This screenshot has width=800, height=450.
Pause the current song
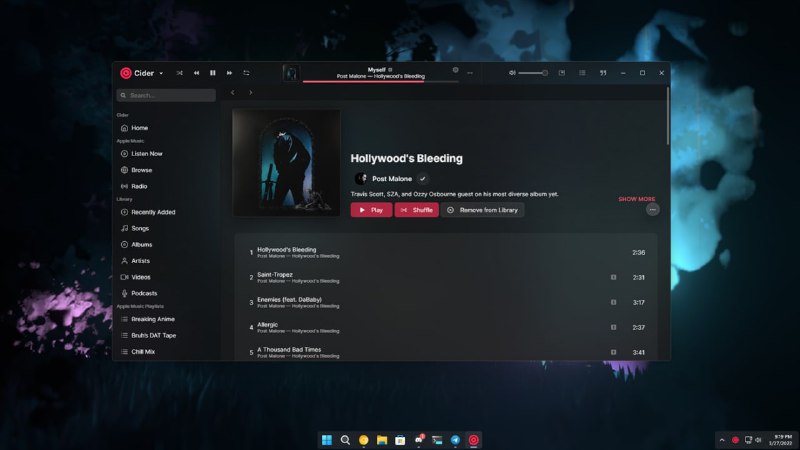[x=213, y=73]
